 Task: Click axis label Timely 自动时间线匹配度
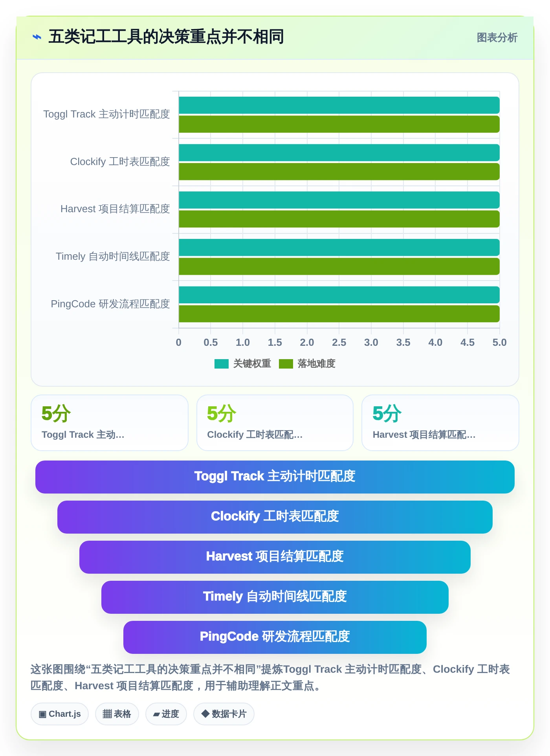[113, 257]
